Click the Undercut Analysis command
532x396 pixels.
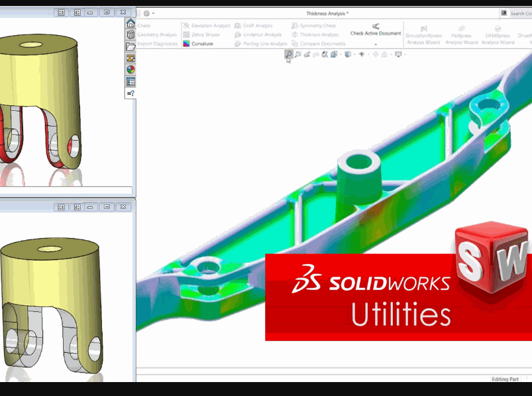[258, 34]
